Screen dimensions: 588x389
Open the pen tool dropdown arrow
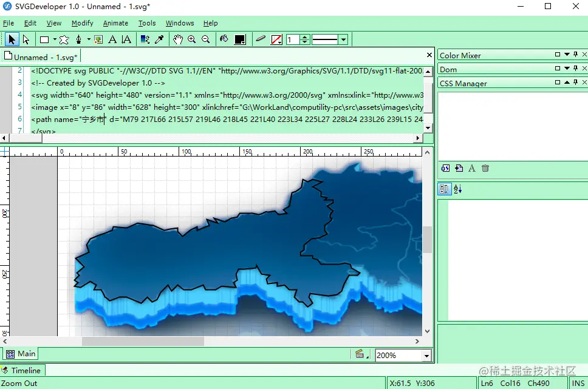[x=89, y=39]
